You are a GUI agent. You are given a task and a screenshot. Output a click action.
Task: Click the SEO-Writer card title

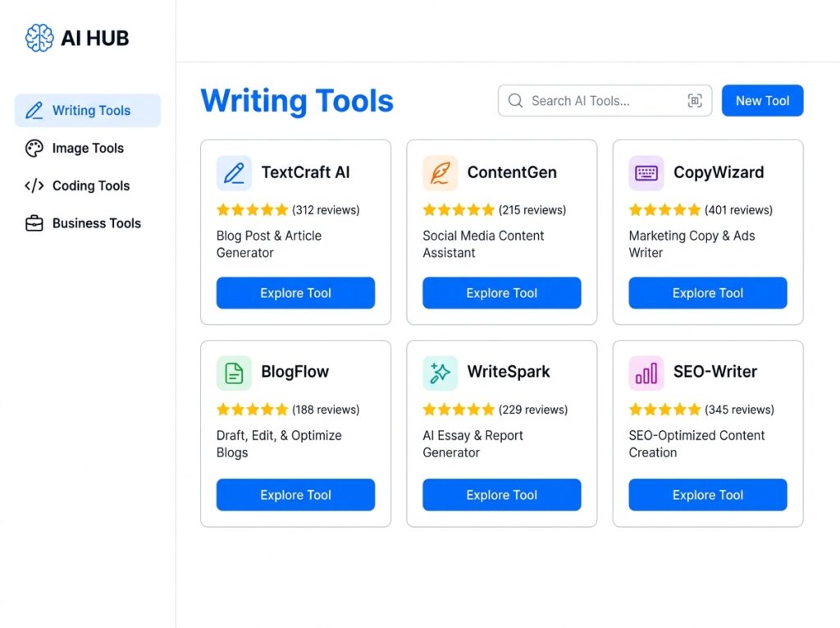(715, 372)
